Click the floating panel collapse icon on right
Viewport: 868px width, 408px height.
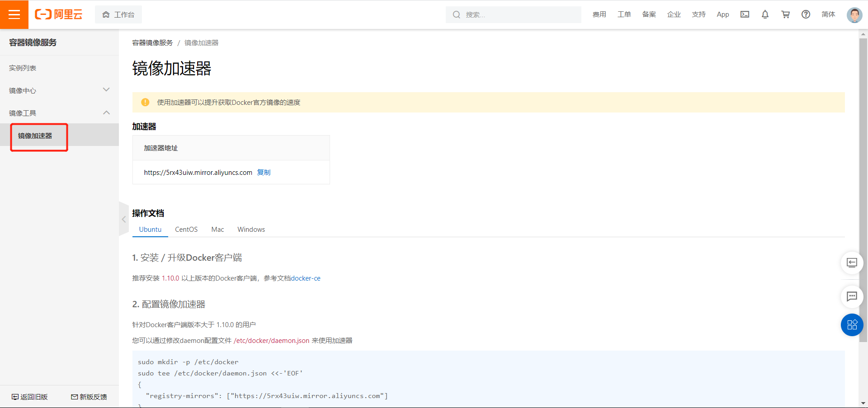[x=852, y=263]
